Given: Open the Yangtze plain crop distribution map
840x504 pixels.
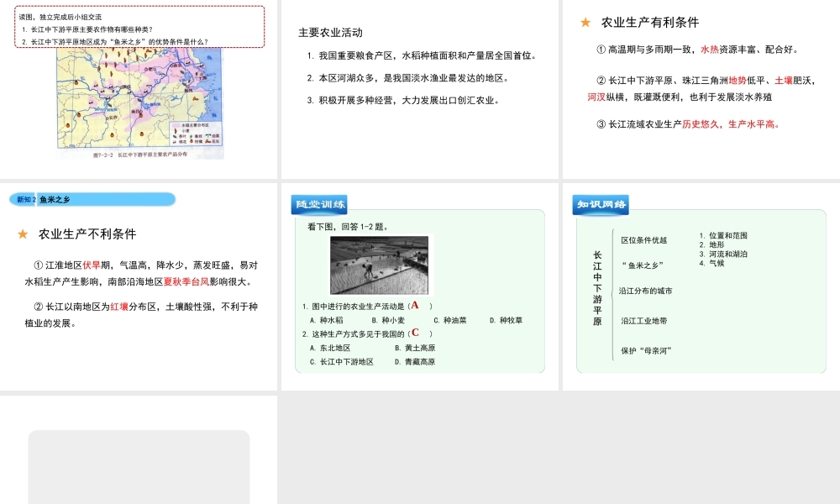Looking at the screenshot, I should pyautogui.click(x=139, y=101).
